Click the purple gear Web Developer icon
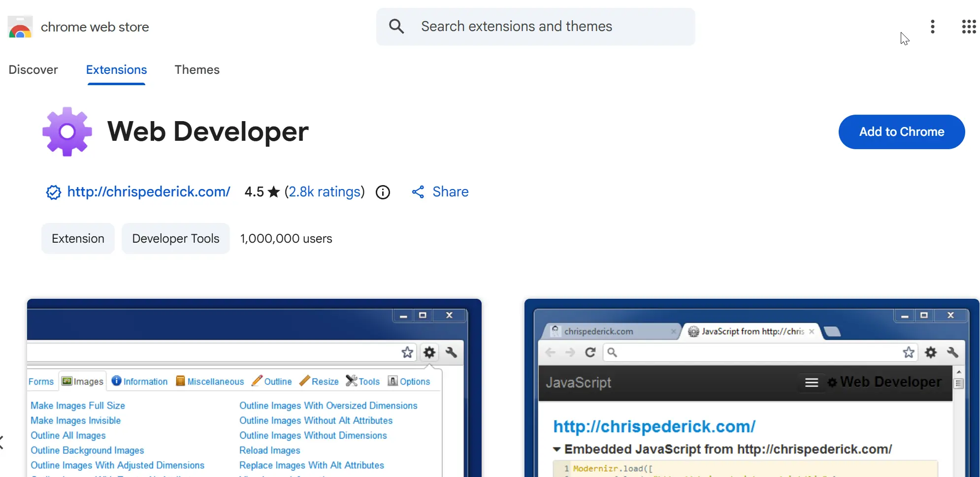Image resolution: width=980 pixels, height=477 pixels. 67,131
